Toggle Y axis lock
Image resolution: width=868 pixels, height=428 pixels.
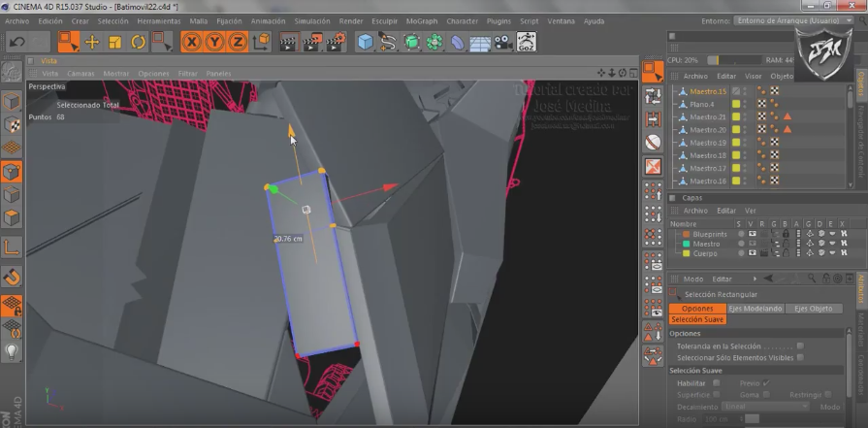coord(214,42)
